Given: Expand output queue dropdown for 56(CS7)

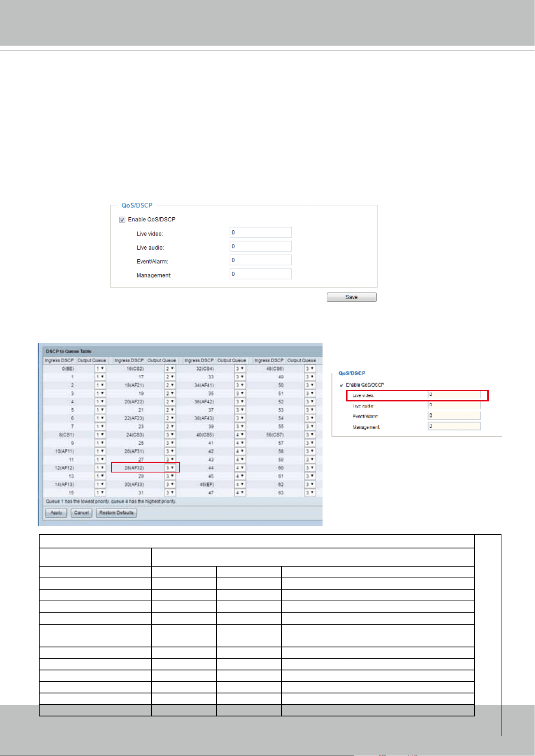Looking at the screenshot, I should point(310,435).
